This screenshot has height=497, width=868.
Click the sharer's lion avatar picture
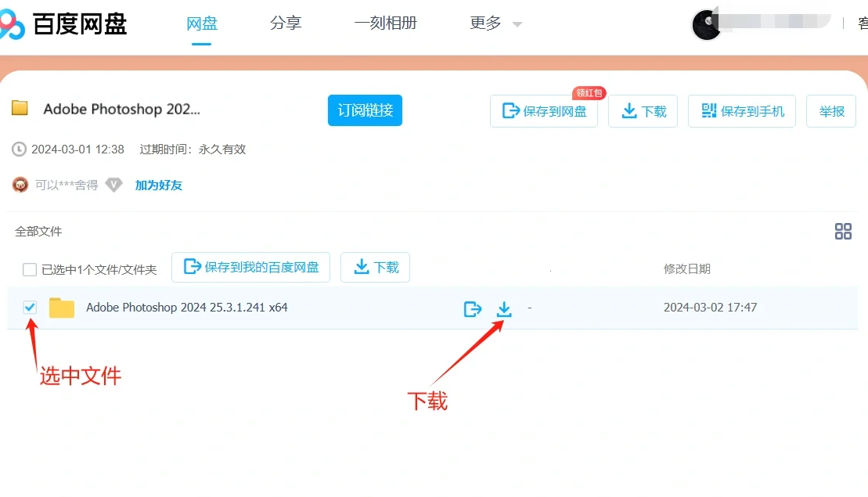pyautogui.click(x=20, y=185)
